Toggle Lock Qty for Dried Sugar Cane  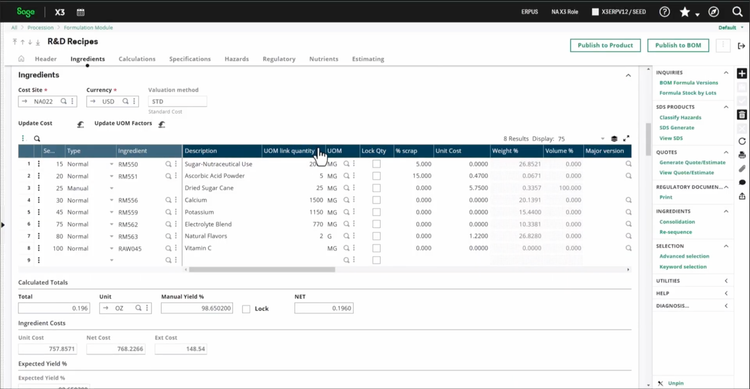[376, 188]
